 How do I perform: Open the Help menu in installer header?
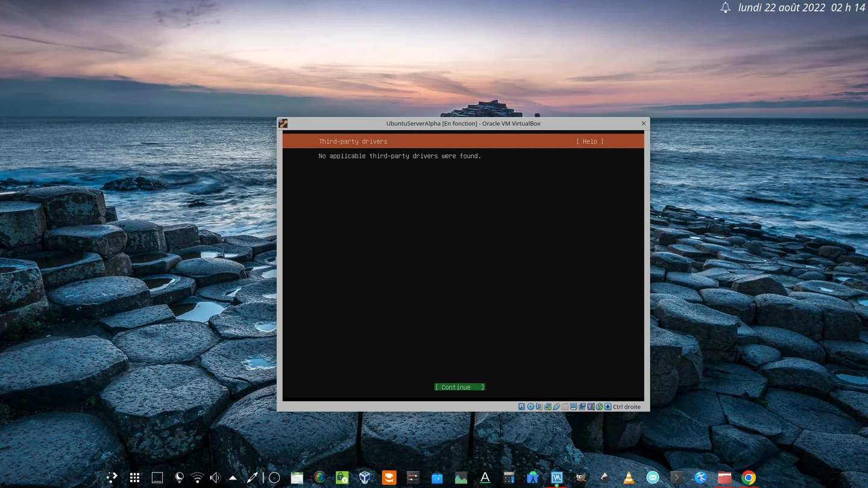(590, 142)
